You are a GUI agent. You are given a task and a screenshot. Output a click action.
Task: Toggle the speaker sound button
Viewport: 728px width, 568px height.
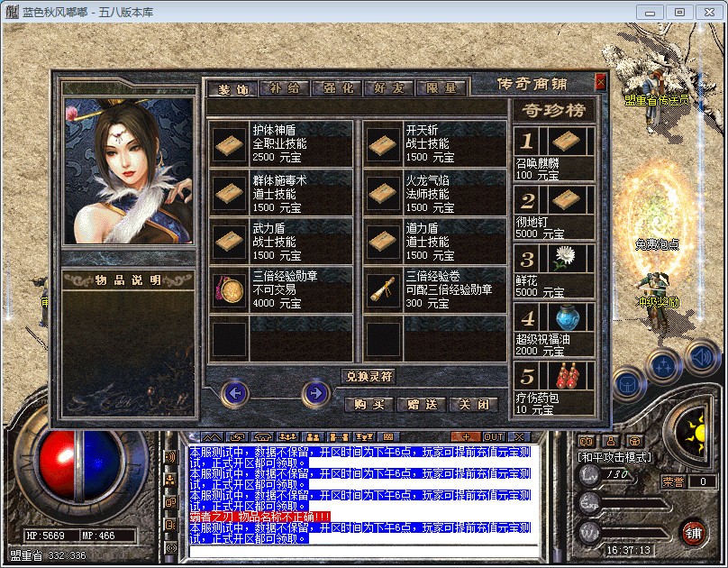click(701, 358)
